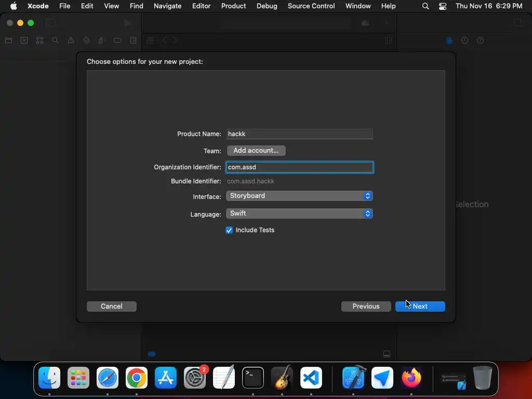Launch Firefox from the Dock
This screenshot has width=532, height=399.
coord(411,378)
